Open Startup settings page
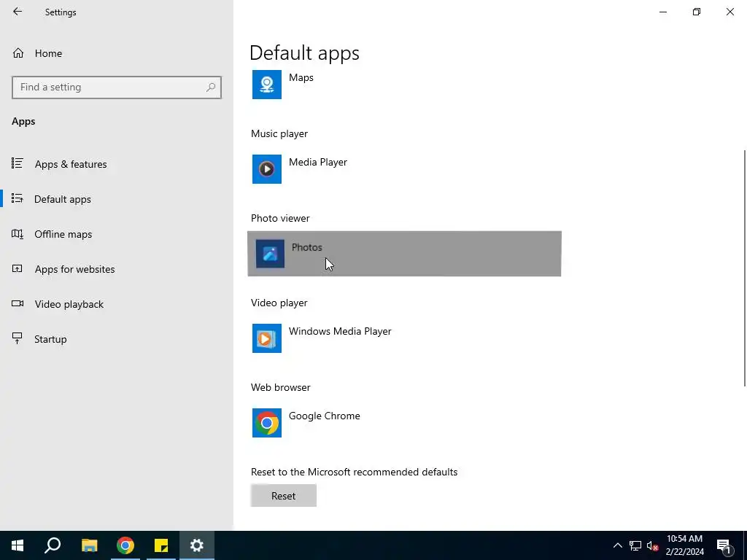 click(x=116, y=339)
